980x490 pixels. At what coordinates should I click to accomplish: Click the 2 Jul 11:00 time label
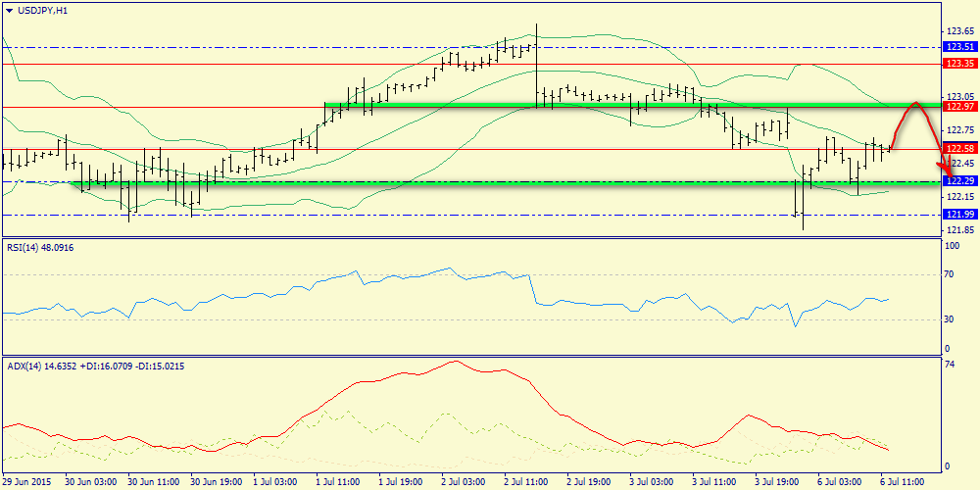click(525, 482)
